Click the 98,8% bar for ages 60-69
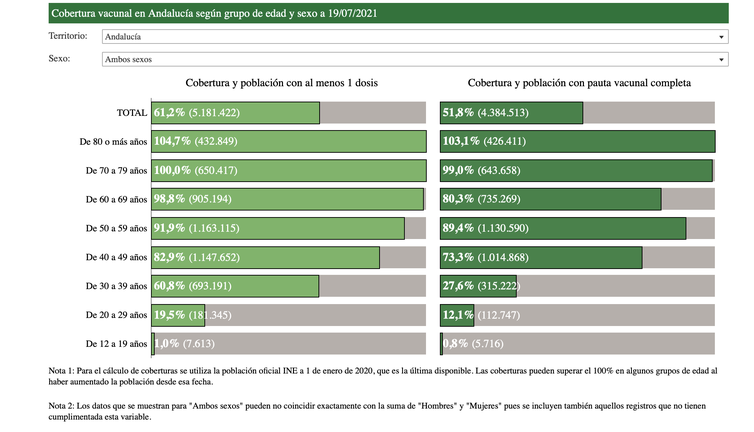 tap(287, 199)
